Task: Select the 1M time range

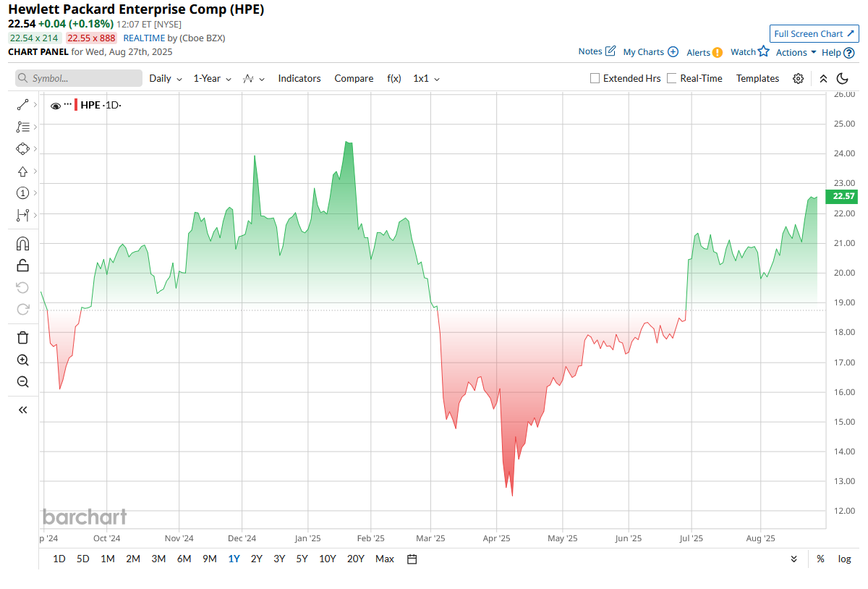Action: coord(107,559)
